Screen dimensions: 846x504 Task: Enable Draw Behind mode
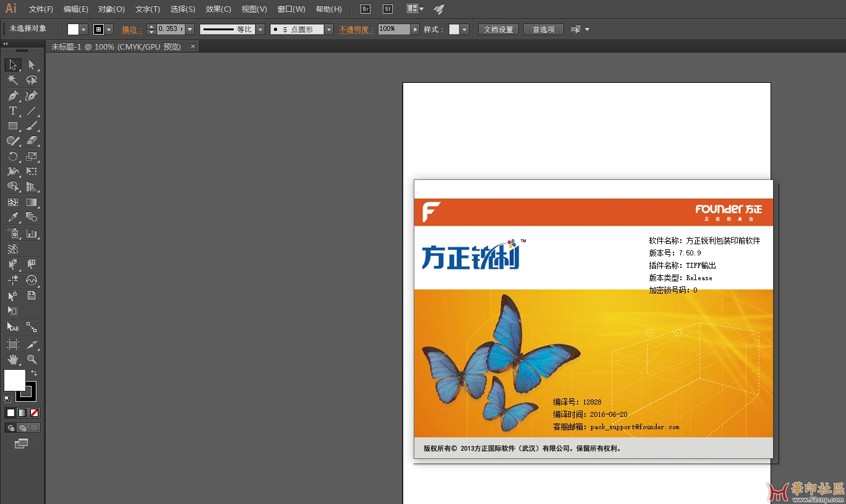tap(22, 427)
